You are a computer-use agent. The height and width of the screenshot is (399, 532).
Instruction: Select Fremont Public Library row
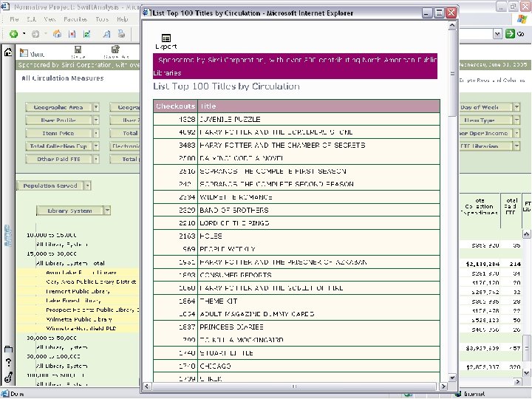(x=75, y=291)
